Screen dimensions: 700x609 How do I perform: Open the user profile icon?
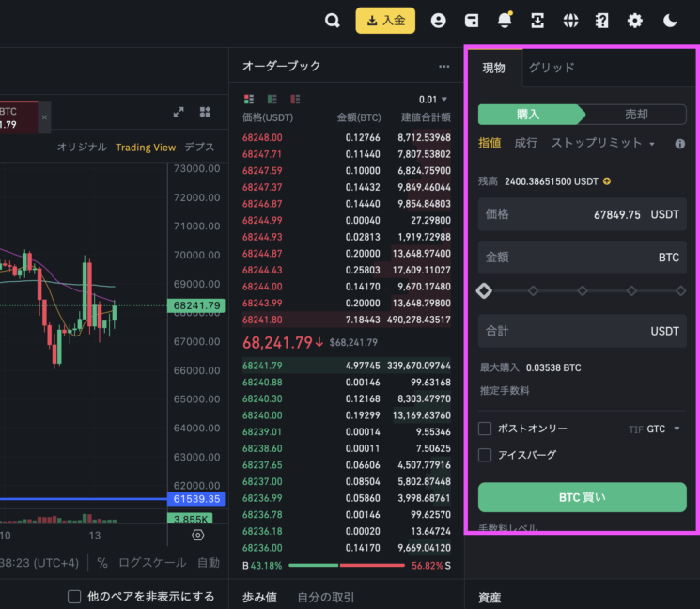click(438, 21)
